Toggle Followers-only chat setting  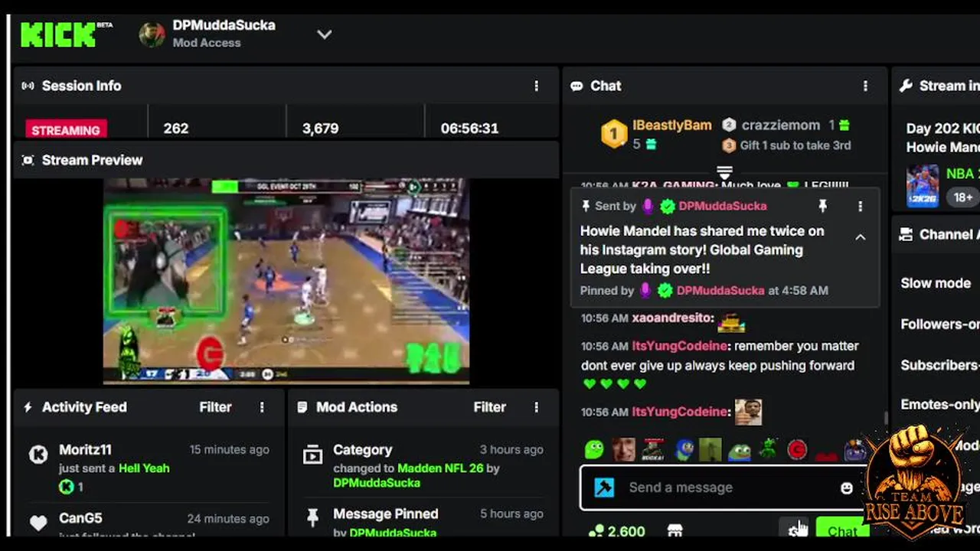(939, 324)
